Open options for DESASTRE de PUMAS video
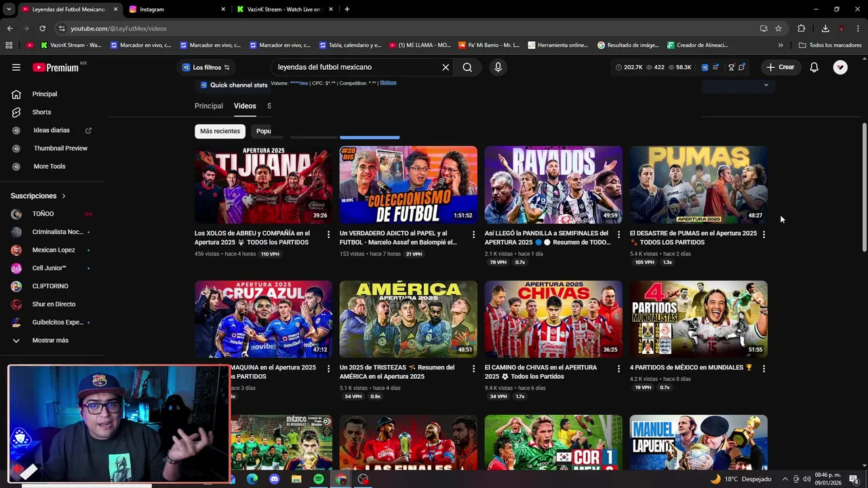The height and width of the screenshot is (488, 868). coord(764,235)
